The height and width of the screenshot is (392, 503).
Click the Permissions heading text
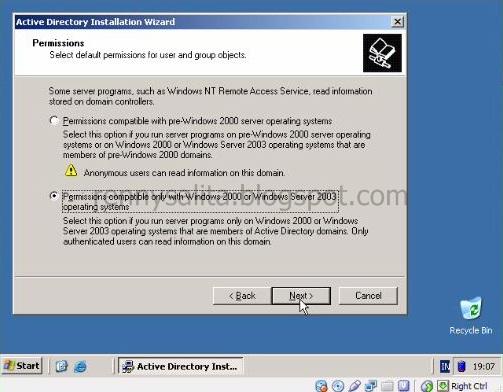pyautogui.click(x=58, y=43)
